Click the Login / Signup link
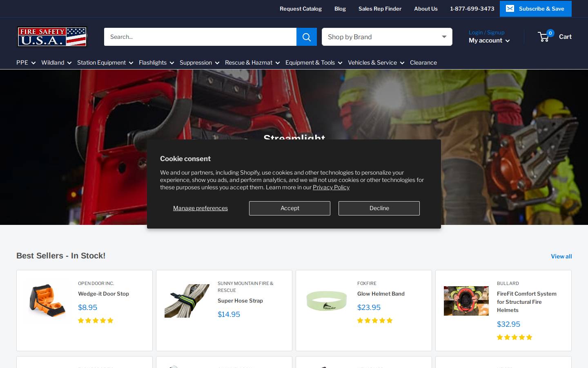This screenshot has height=368, width=588. [486, 32]
